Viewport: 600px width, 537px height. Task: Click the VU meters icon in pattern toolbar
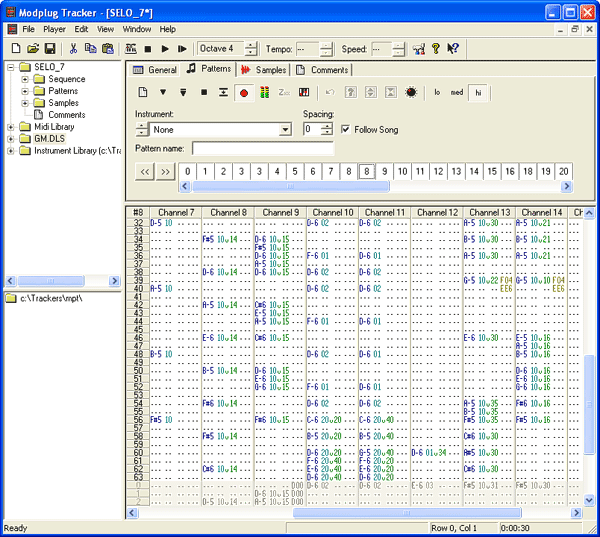click(x=264, y=93)
